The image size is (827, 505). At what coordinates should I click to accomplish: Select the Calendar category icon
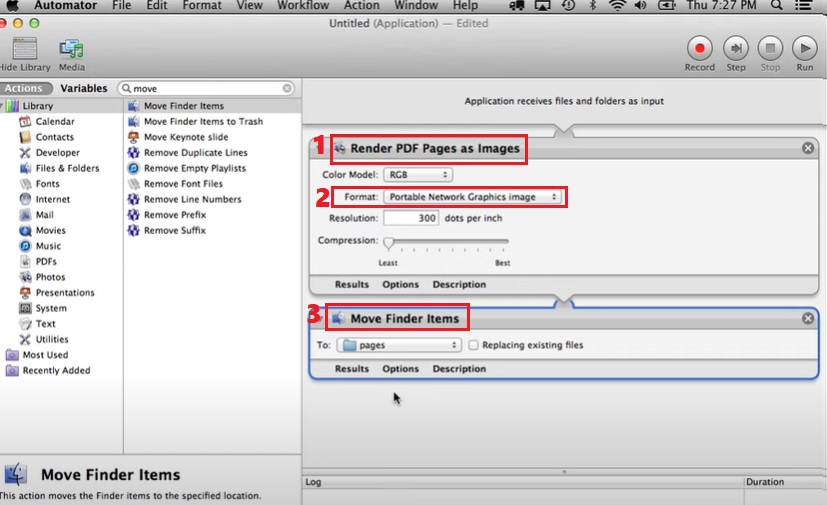coord(25,121)
